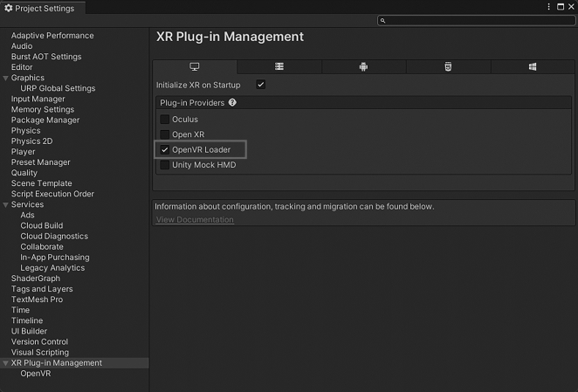The height and width of the screenshot is (392, 578).
Task: Open Preset Manager
Action: [x=40, y=162]
